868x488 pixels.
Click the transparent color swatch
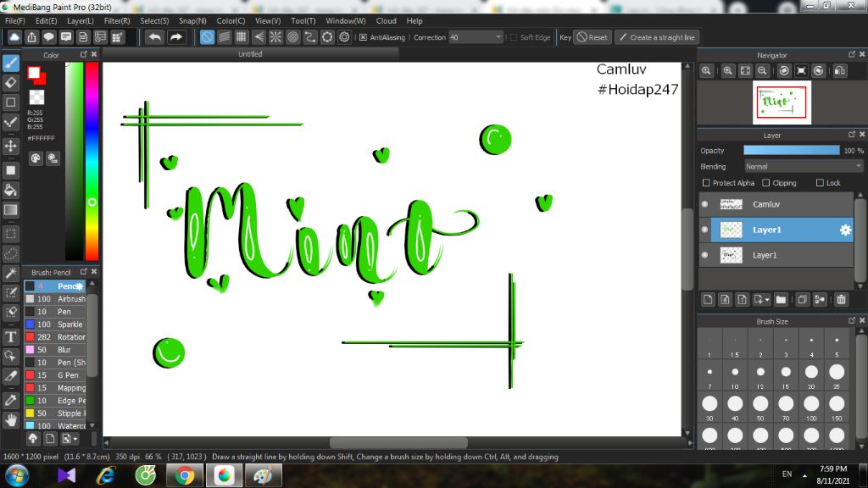(36, 97)
